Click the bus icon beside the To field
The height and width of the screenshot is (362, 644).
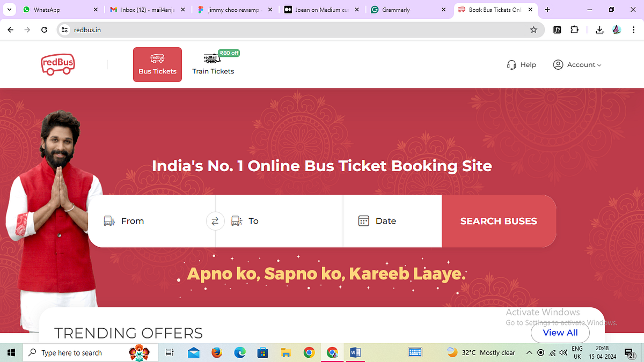click(236, 220)
